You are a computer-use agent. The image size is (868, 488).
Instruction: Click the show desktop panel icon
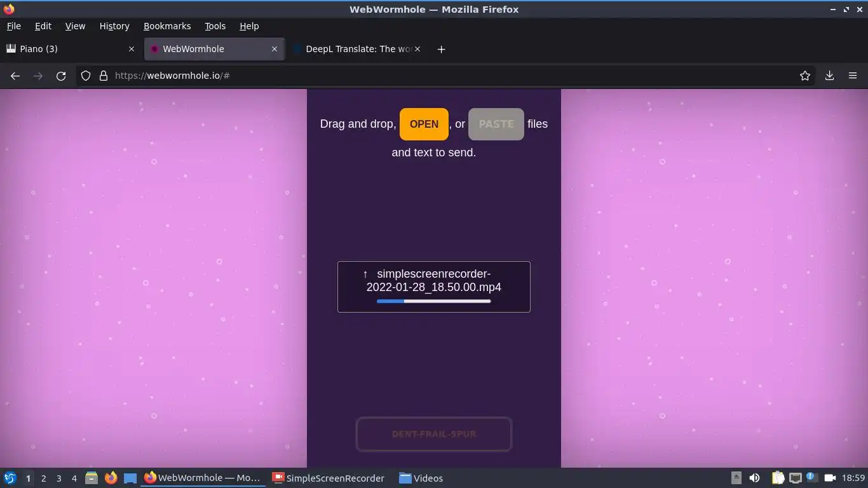pyautogui.click(x=130, y=478)
